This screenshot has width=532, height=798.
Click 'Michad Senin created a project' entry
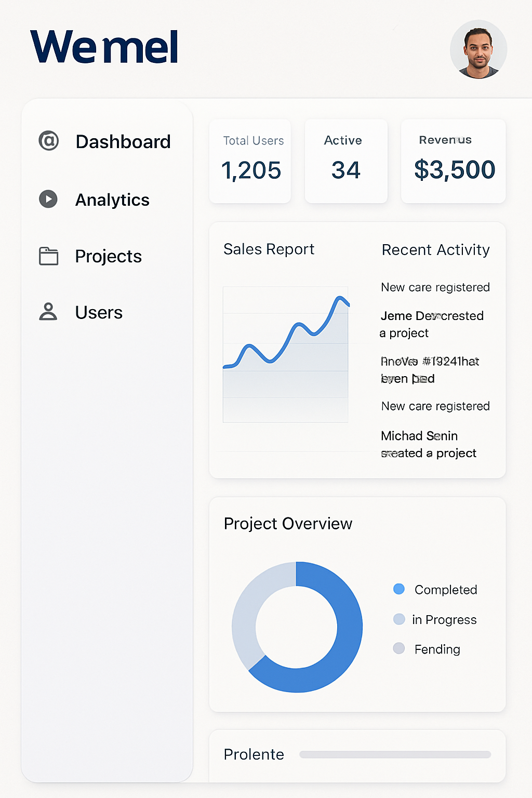point(429,444)
